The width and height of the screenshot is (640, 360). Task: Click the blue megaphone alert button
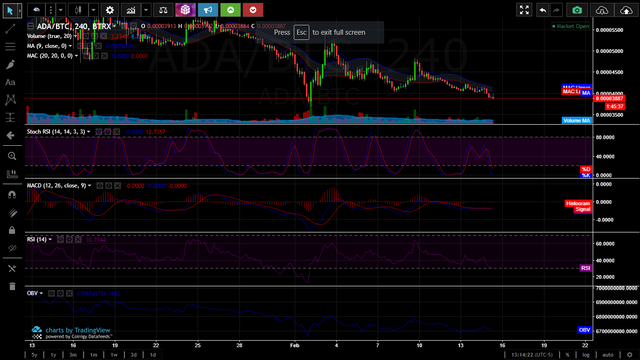pyautogui.click(x=208, y=10)
